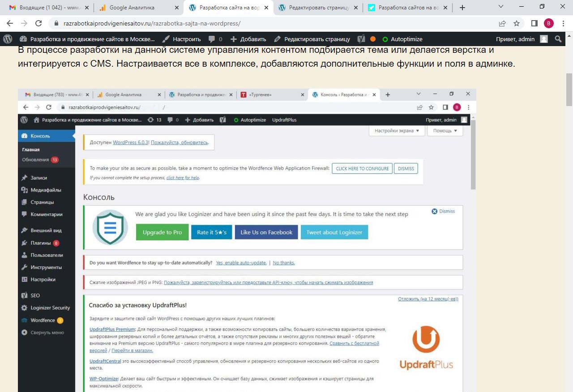This screenshot has height=392, width=573.
Task: Open Chrome three-dot menu at top right
Action: click(x=563, y=23)
